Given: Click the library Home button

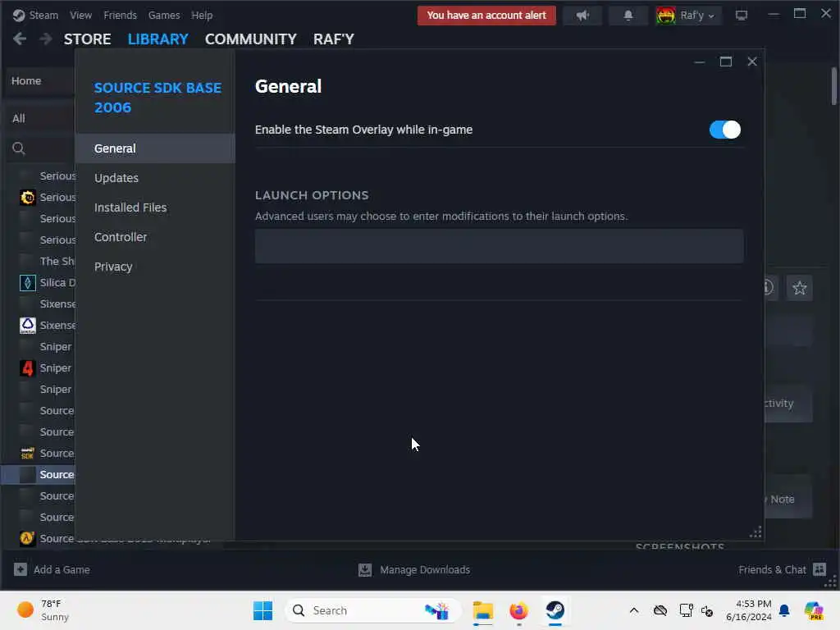Looking at the screenshot, I should [x=39, y=81].
